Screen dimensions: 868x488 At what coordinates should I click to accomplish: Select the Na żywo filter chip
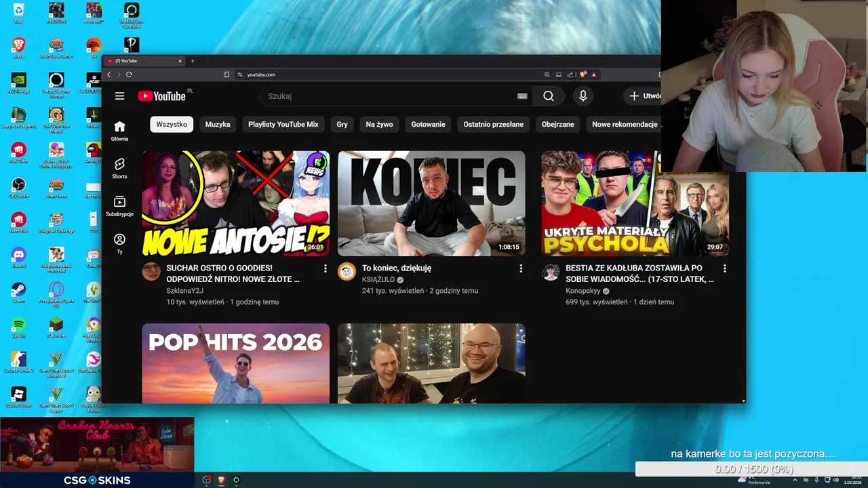pyautogui.click(x=379, y=124)
